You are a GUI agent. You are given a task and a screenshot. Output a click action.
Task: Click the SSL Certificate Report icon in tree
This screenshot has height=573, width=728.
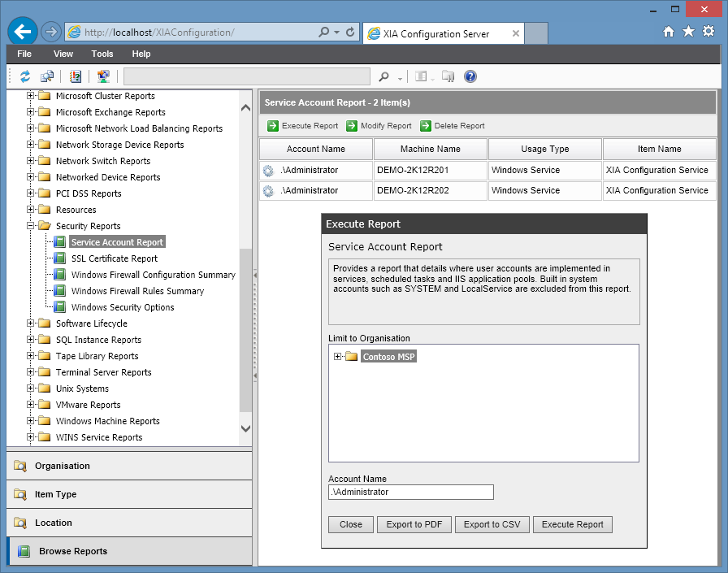[59, 258]
